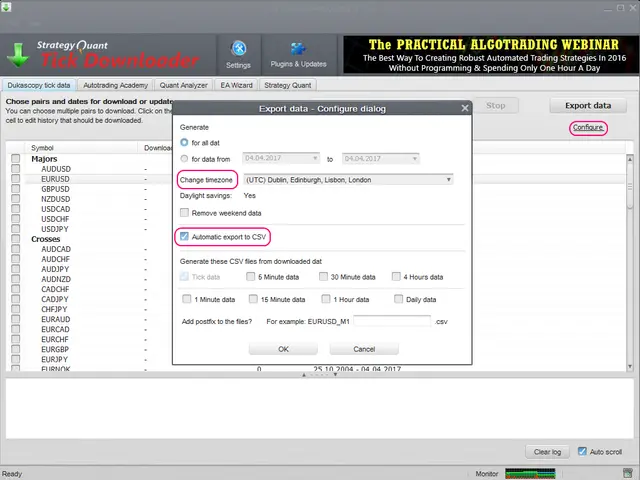640x480 pixels.
Task: Open Plugins & Updates puzzle icon
Action: (x=298, y=54)
